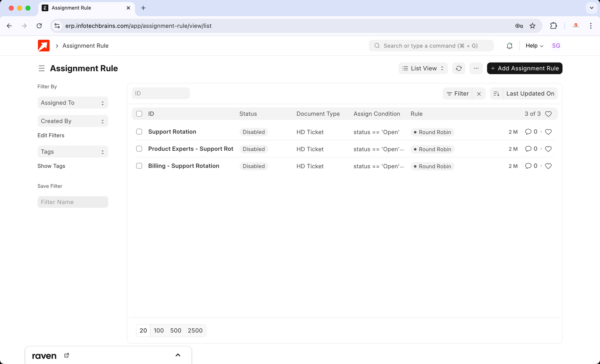Image resolution: width=600 pixels, height=364 pixels.
Task: Clear filters with the X button
Action: [x=479, y=94]
